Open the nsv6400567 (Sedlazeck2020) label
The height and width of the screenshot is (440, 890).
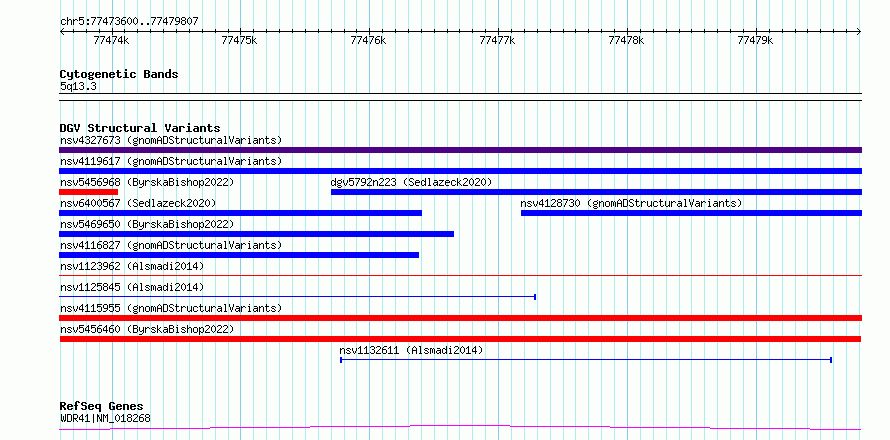(138, 203)
